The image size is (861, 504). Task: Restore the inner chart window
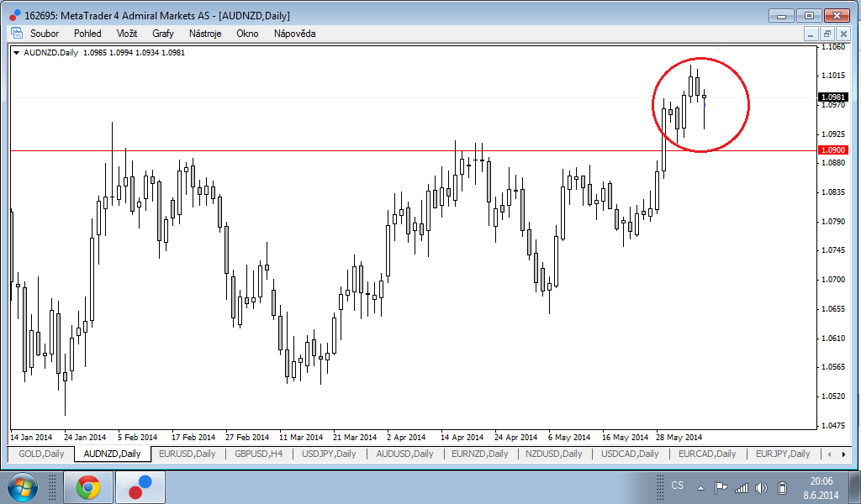[827, 34]
